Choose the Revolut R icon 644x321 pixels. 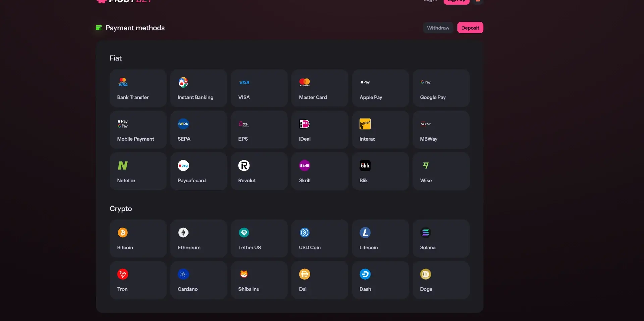pyautogui.click(x=244, y=166)
